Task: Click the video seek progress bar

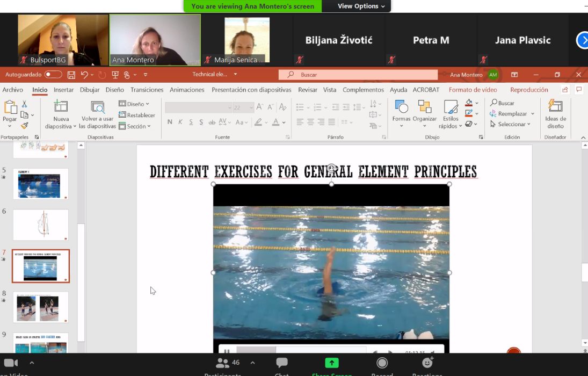Action: click(x=301, y=350)
